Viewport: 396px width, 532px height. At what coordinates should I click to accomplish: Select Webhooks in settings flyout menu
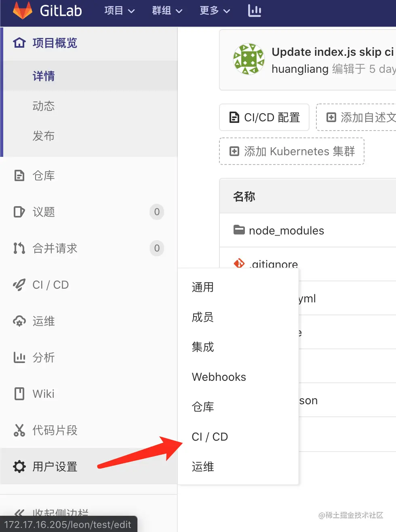pos(219,377)
